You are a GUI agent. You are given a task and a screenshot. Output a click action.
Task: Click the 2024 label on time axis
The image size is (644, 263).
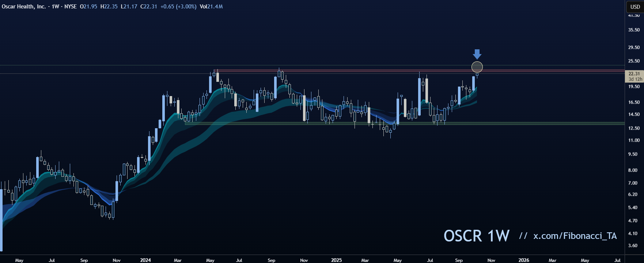click(145, 260)
